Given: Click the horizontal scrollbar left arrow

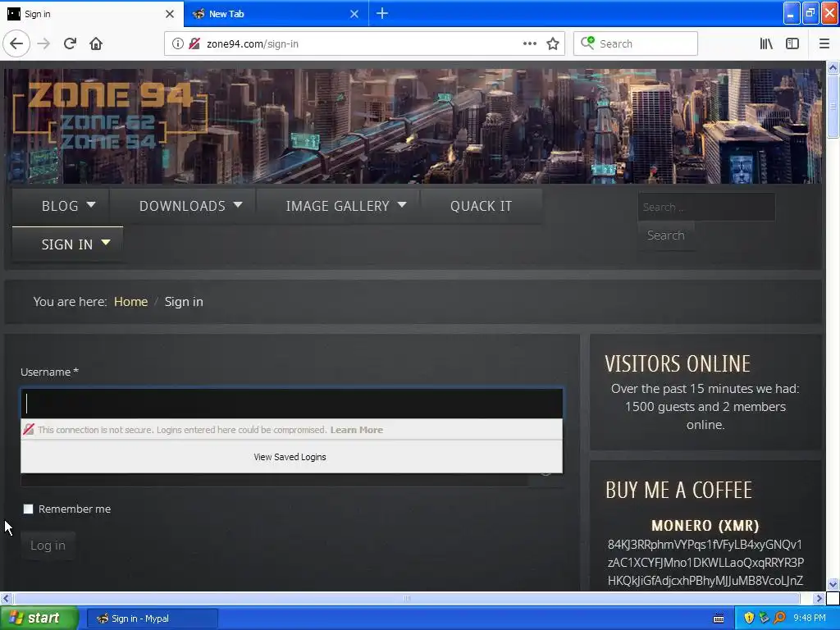Looking at the screenshot, I should (6, 598).
